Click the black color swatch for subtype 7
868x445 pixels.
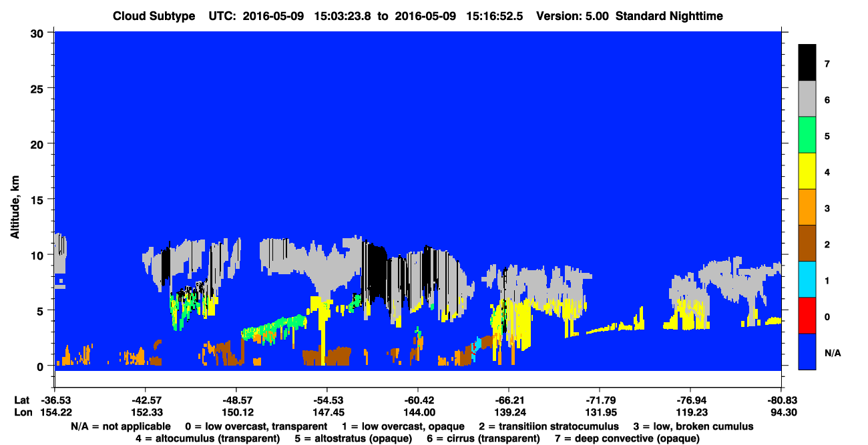point(807,63)
